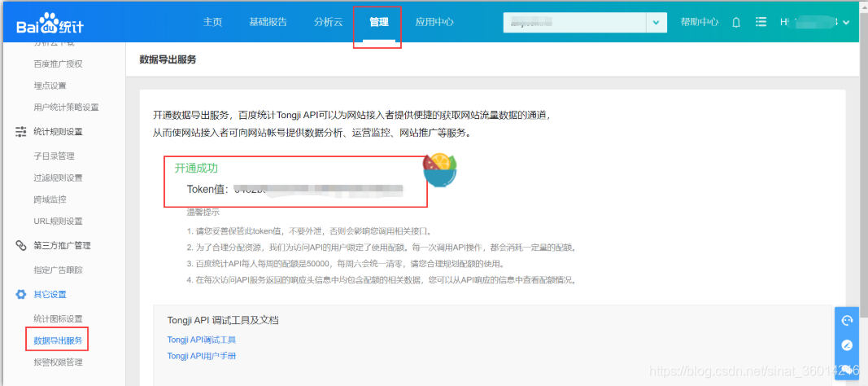Open Tongji API用户手册 link
The height and width of the screenshot is (386, 868).
tap(202, 356)
